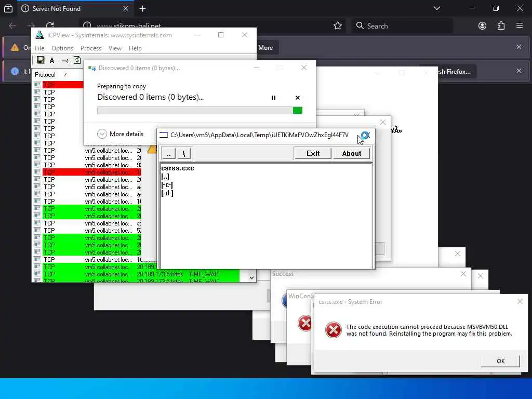Close the Success dialog
Image resolution: width=532 pixels, height=399 pixels.
[463, 274]
